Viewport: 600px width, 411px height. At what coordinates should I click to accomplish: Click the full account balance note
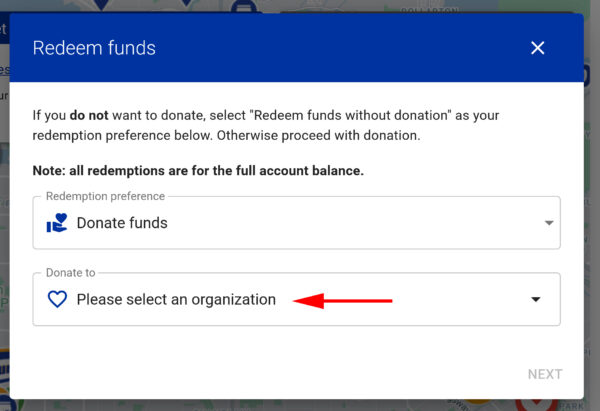tap(198, 171)
